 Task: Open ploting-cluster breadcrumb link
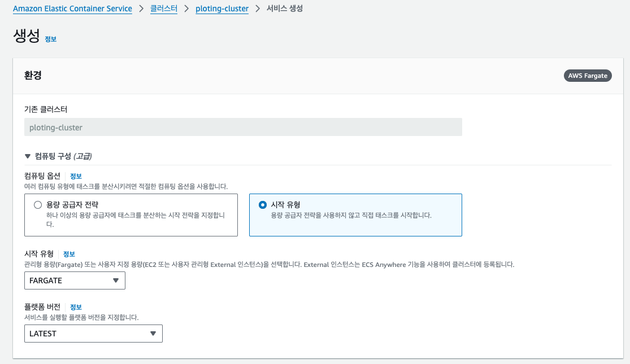(x=222, y=8)
